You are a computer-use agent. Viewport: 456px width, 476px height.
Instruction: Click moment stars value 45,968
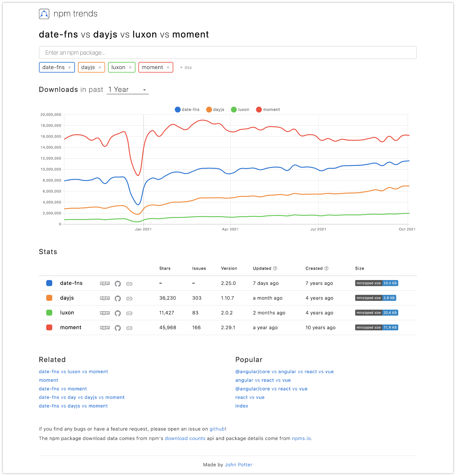pos(168,327)
